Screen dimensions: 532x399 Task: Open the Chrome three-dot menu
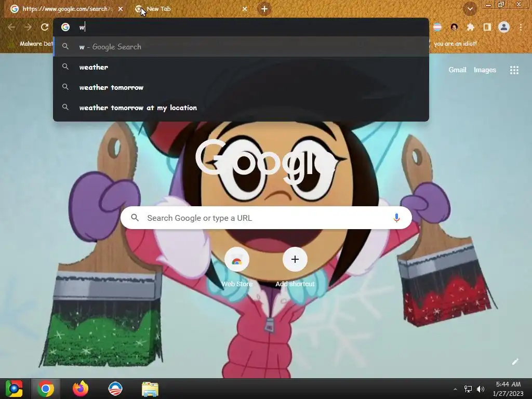click(x=521, y=27)
